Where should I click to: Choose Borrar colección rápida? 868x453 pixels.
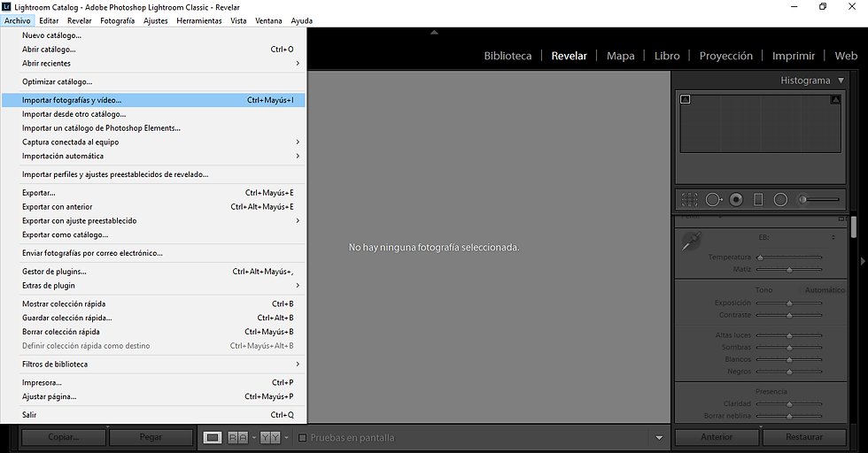point(153,332)
